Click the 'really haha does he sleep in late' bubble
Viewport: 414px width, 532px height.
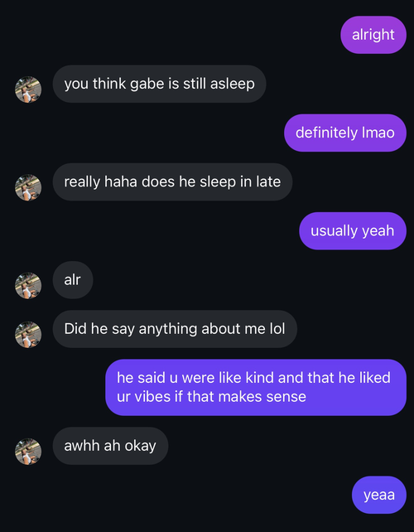click(172, 181)
